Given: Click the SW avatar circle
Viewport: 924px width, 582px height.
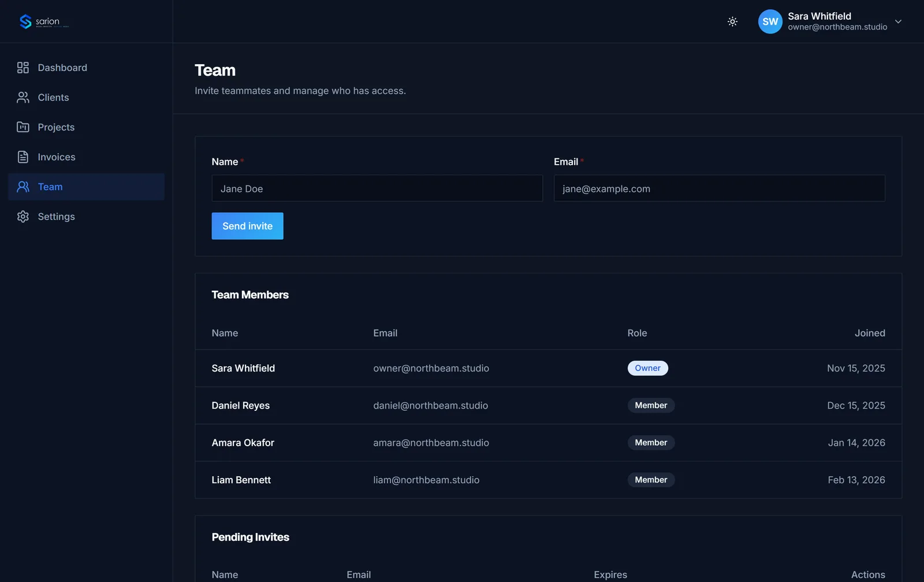Looking at the screenshot, I should tap(770, 21).
